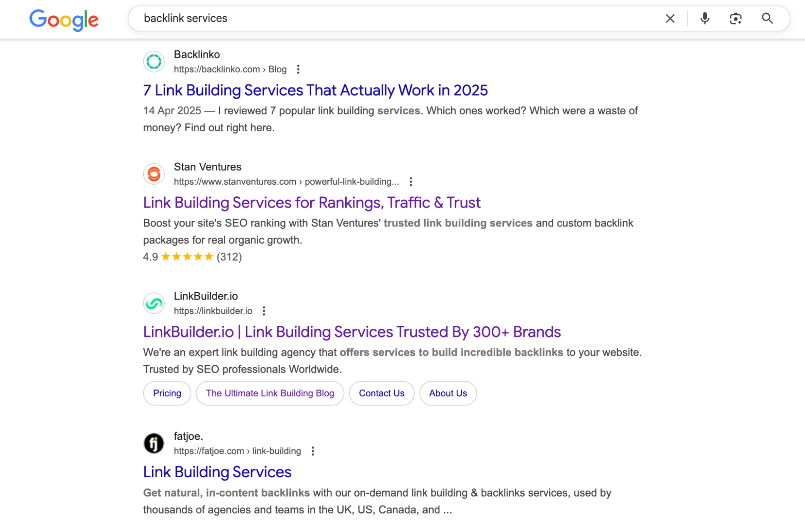Open more options for Backlinko result
The height and width of the screenshot is (532, 805).
point(298,69)
